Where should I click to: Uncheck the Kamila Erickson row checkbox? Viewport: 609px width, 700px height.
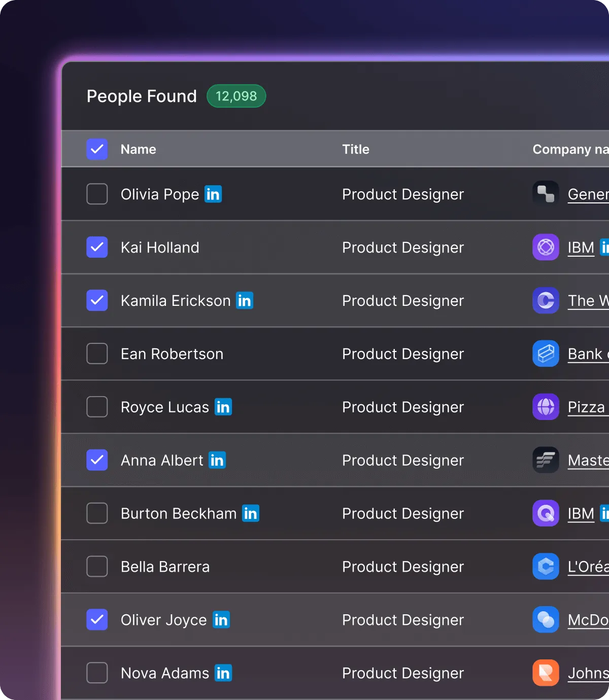97,300
